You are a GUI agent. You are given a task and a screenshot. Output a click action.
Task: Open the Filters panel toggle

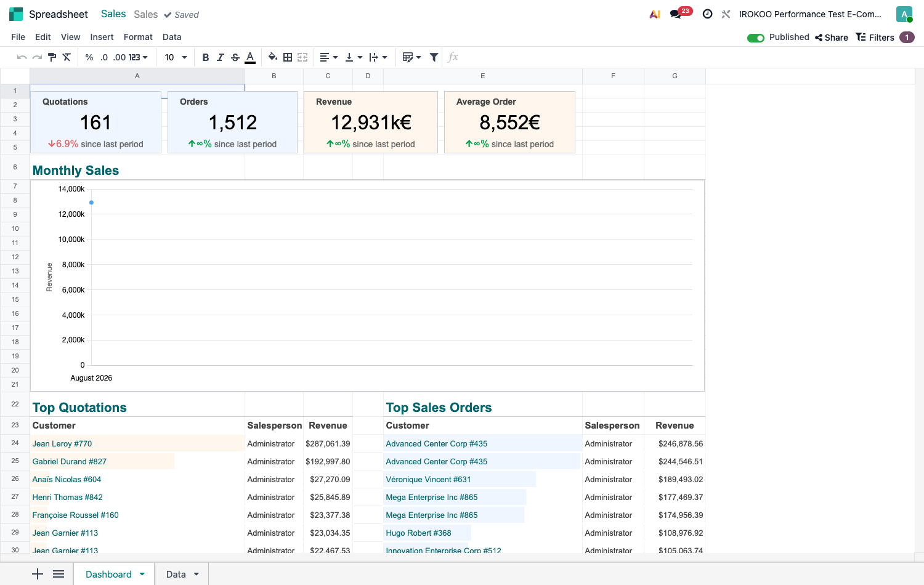click(x=875, y=38)
